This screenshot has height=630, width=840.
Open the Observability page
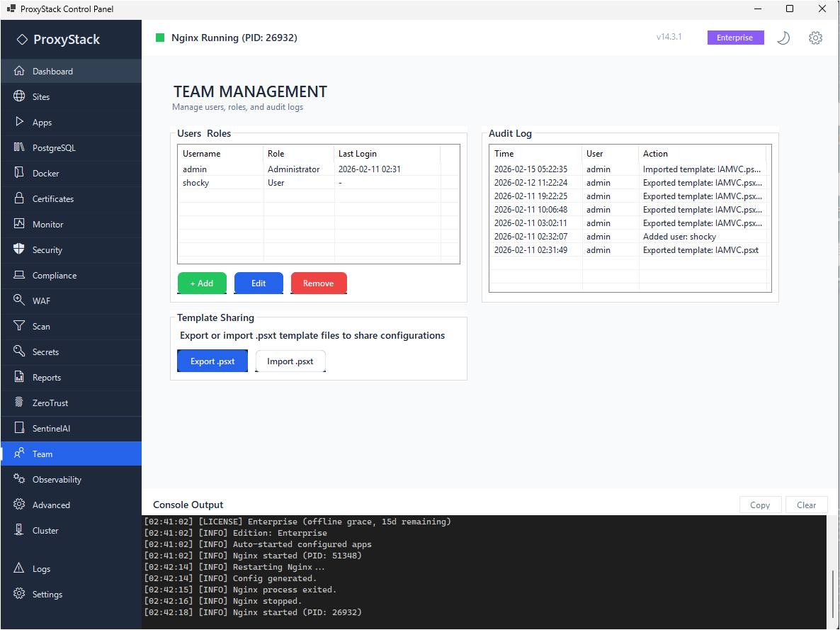(72, 479)
